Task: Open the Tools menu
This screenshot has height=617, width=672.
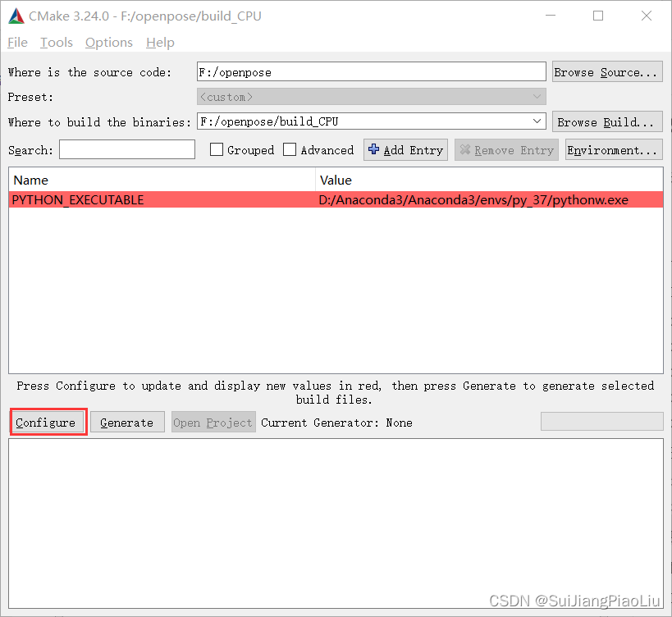Action: click(57, 43)
